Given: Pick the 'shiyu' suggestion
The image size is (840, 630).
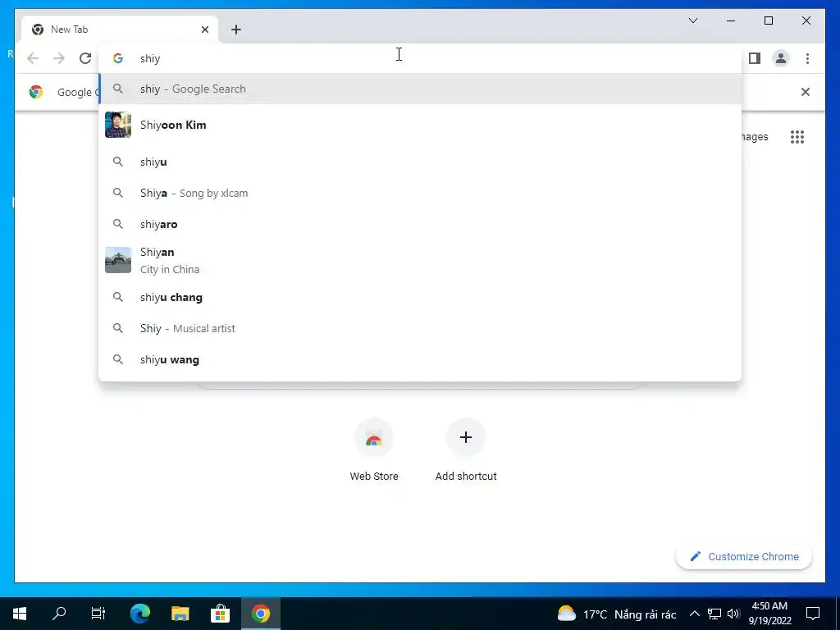Looking at the screenshot, I should 420,162.
